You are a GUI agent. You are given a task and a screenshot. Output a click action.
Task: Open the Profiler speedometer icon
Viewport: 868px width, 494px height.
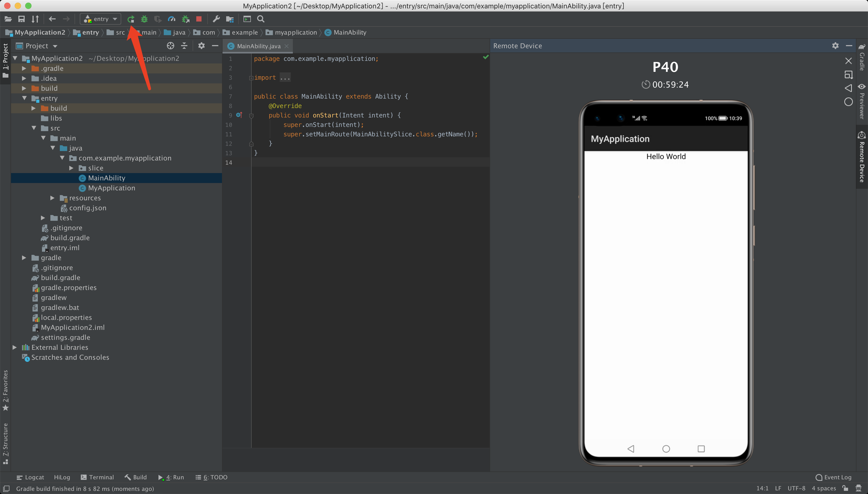(x=171, y=19)
